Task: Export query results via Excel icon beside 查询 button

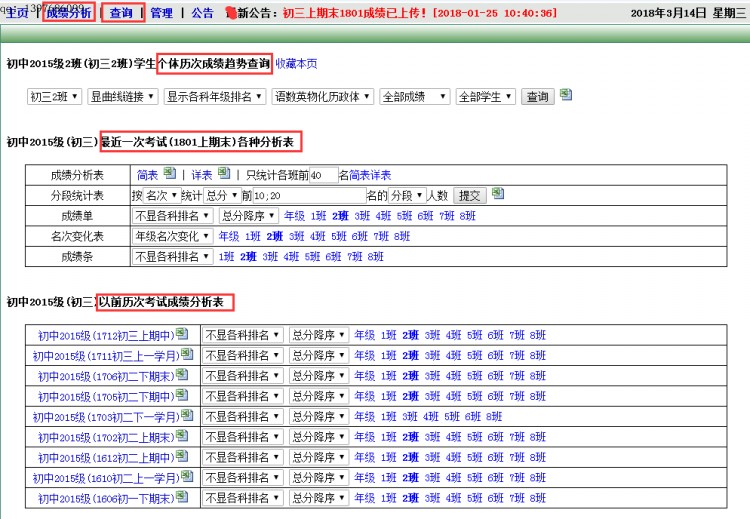Action: 566,95
